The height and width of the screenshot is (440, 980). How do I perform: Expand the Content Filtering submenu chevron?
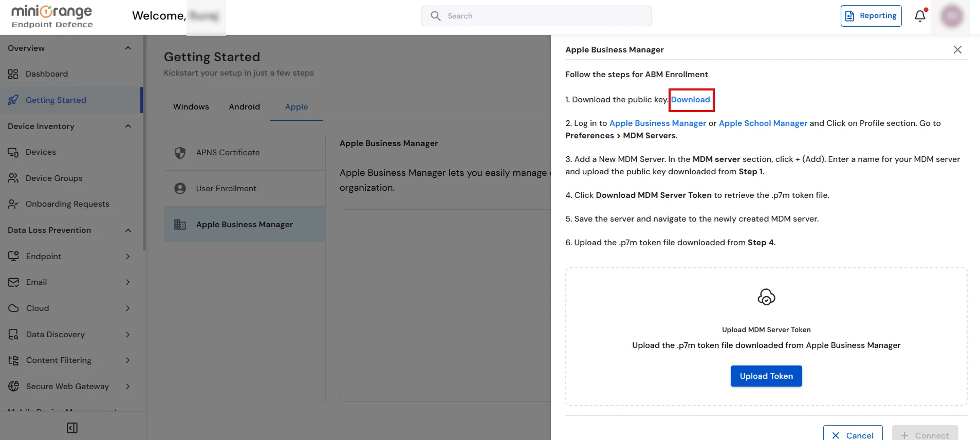[x=128, y=360]
